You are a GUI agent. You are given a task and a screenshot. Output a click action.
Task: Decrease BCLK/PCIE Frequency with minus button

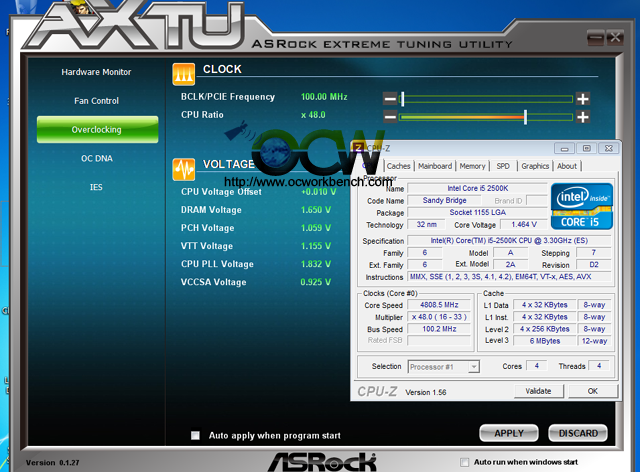click(x=390, y=99)
